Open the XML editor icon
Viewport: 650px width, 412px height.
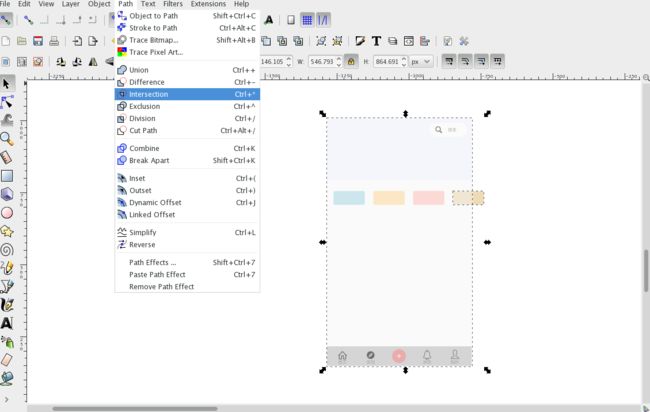point(408,41)
